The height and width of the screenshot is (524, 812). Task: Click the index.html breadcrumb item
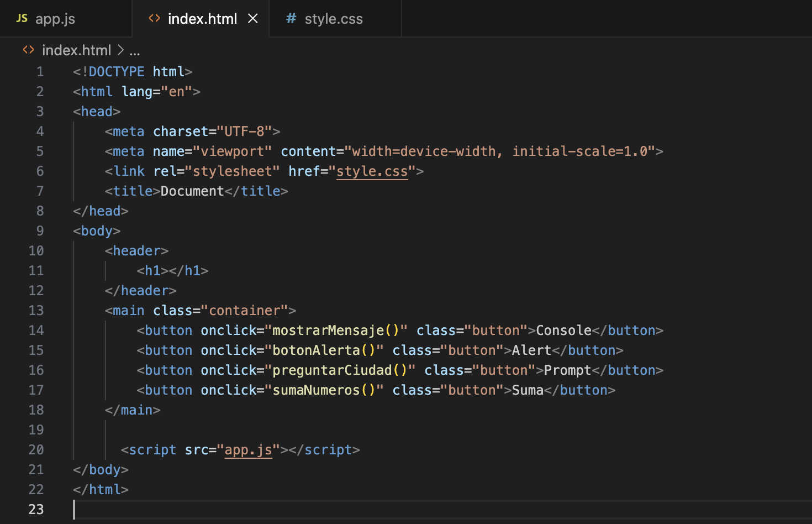point(76,50)
